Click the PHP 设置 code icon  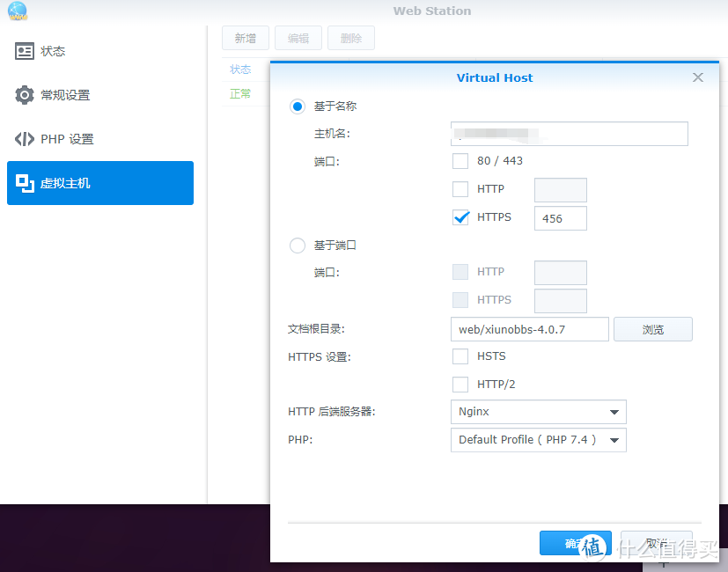[25, 139]
